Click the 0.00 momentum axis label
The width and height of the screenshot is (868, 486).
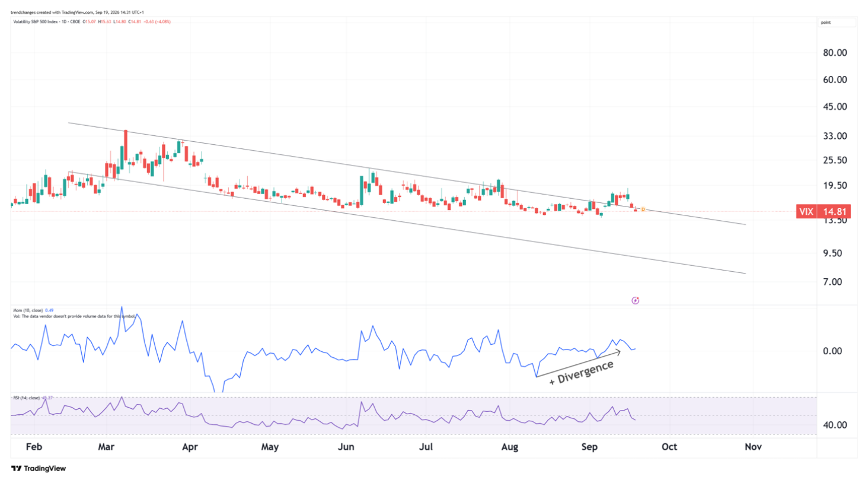tap(832, 351)
